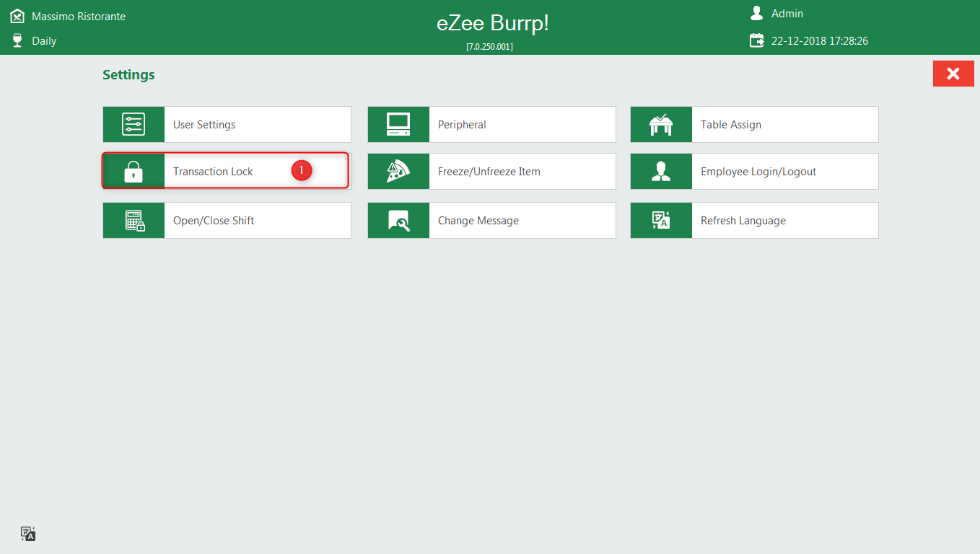Click the wine glass icon beside Daily

(17, 40)
